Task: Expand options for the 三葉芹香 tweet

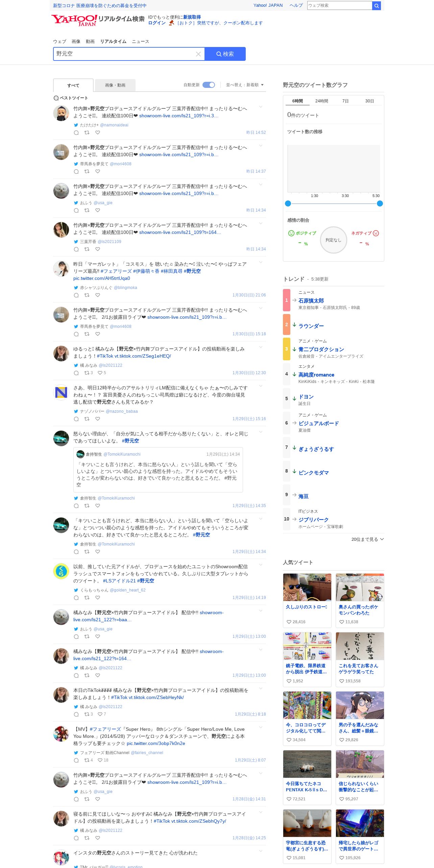Action: coord(261,224)
